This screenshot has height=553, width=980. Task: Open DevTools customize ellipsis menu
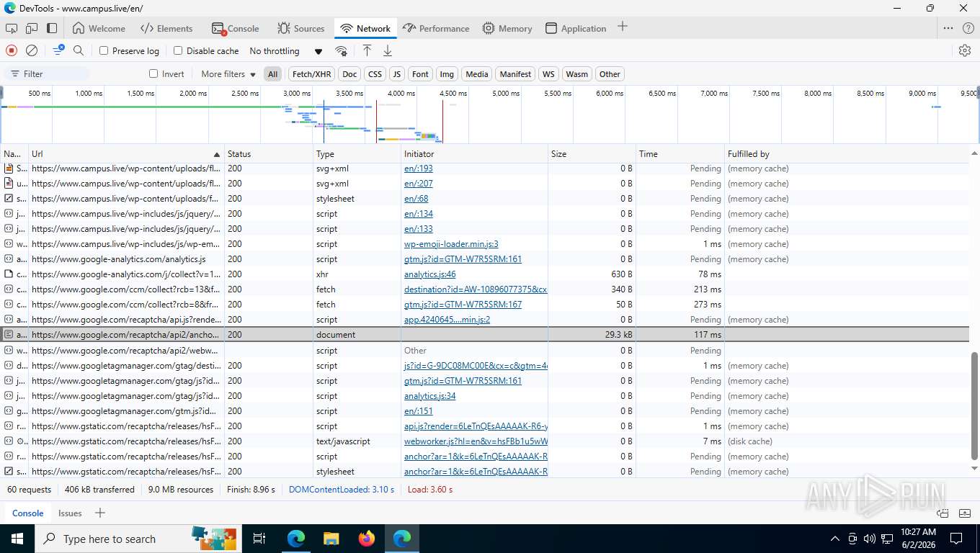(x=948, y=28)
